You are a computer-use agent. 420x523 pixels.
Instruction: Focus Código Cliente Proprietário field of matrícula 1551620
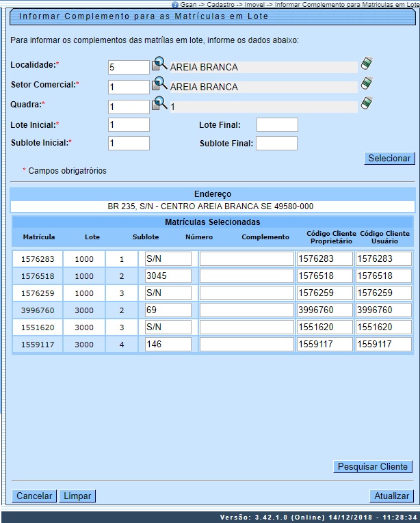coord(324,327)
